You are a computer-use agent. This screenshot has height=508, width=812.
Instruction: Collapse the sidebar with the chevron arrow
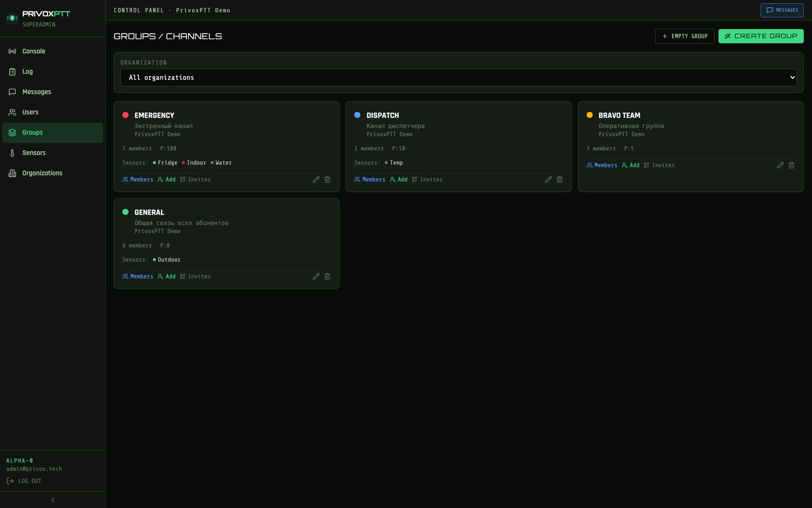pos(53,500)
